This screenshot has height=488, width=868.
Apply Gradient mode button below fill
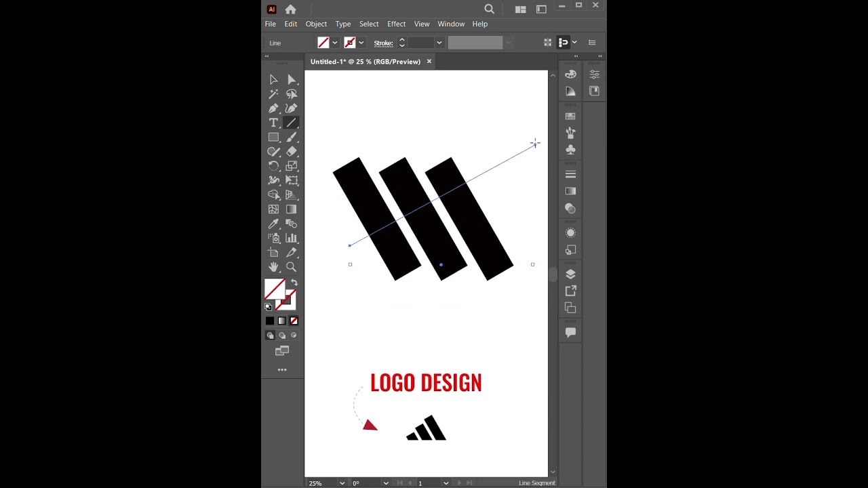282,321
